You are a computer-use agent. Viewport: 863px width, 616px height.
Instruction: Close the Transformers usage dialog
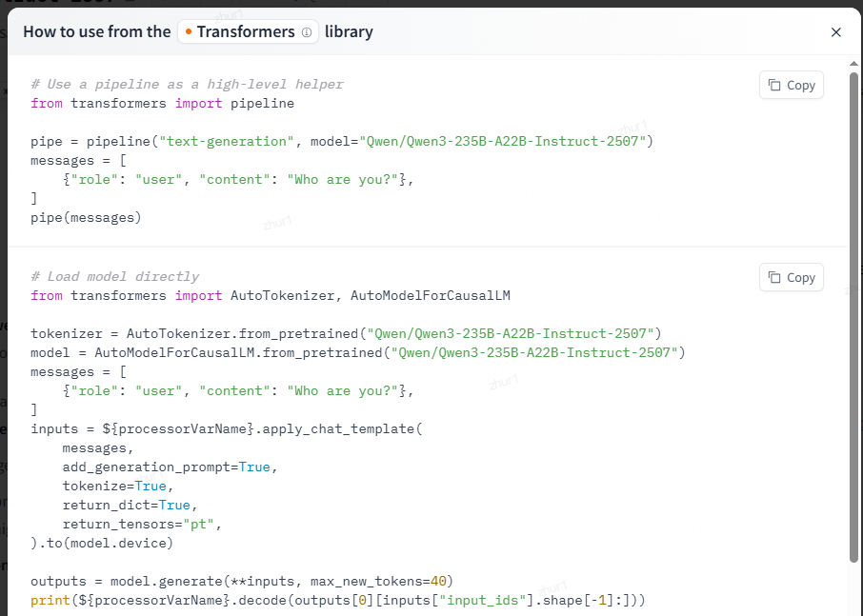click(835, 32)
